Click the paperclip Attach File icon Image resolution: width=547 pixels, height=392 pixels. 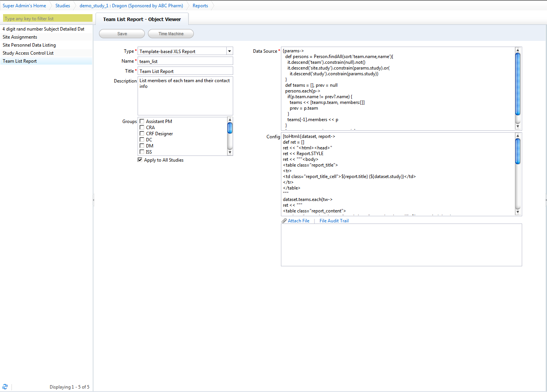coord(284,221)
